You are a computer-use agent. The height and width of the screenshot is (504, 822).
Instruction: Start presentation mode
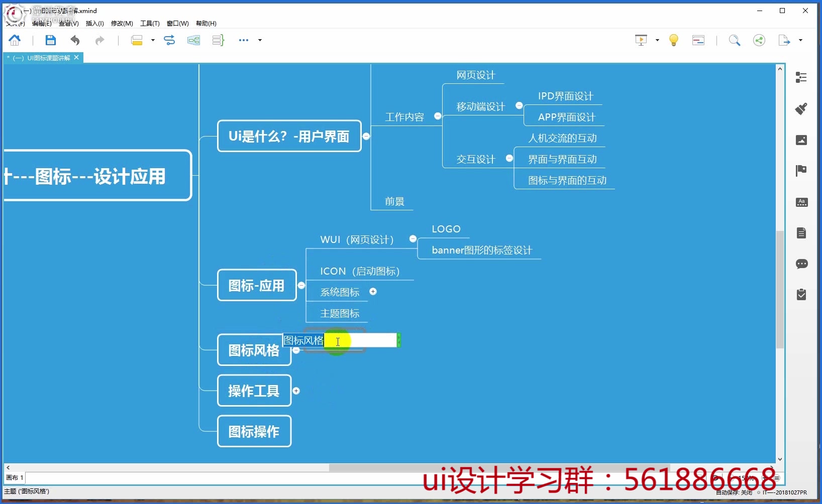[x=641, y=40]
